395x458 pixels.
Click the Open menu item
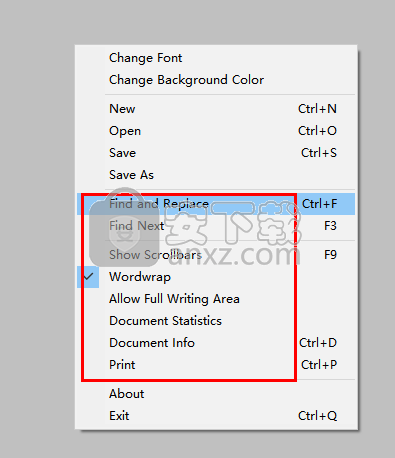pyautogui.click(x=216, y=131)
